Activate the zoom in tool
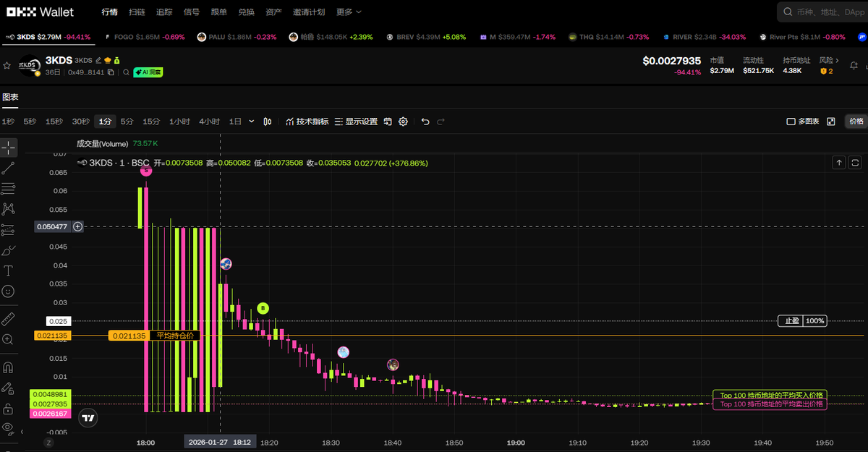 [x=9, y=339]
